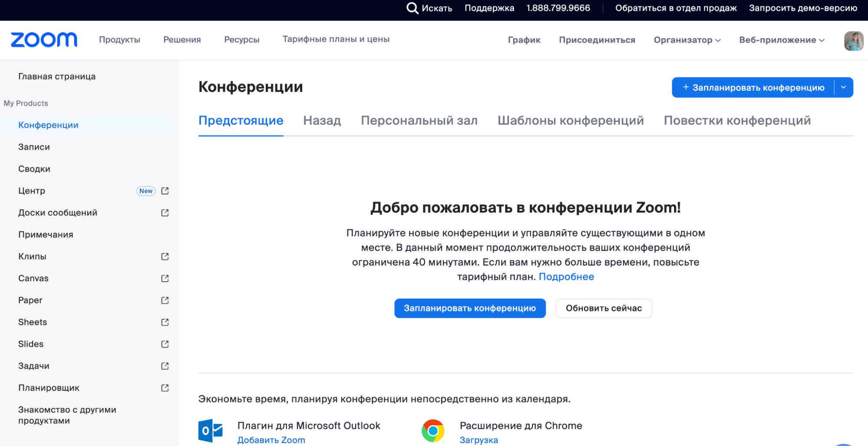Viewport: 868px width, 446px height.
Task: Switch to the Персональный зал tab
Action: (419, 121)
